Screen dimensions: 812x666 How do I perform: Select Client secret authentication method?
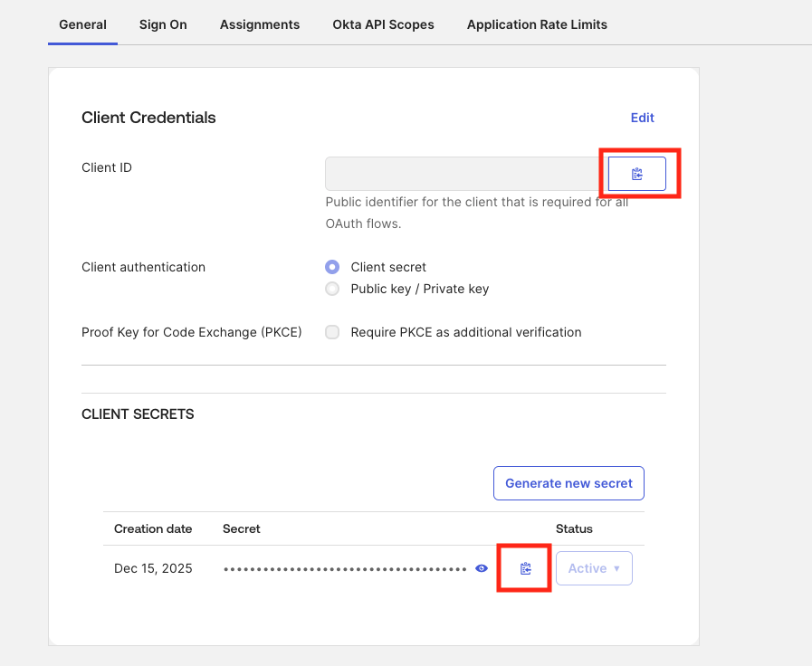click(332, 267)
